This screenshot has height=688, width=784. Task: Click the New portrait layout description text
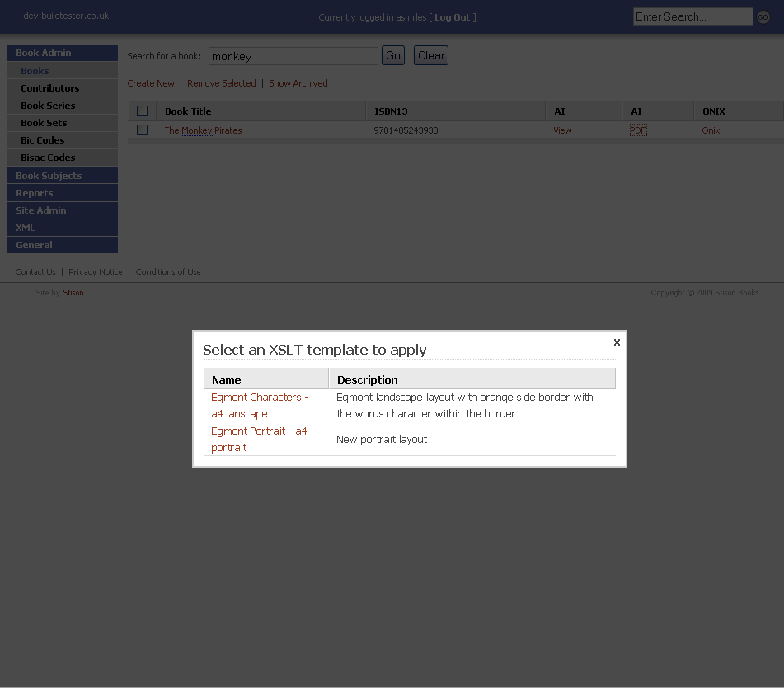click(382, 440)
